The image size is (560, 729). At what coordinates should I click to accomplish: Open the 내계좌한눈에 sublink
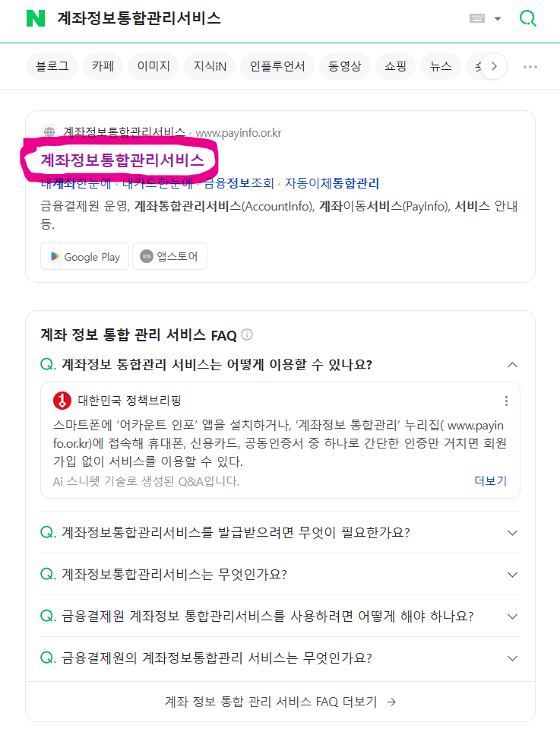click(76, 183)
